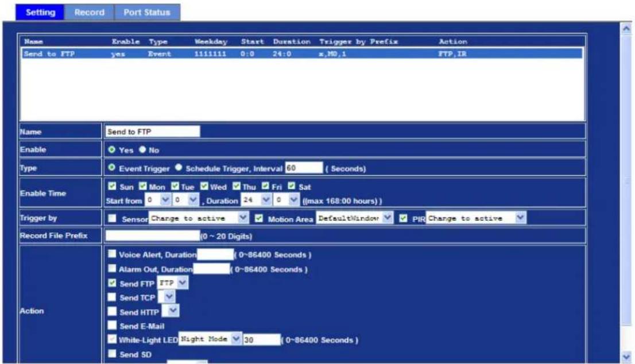Screen dimensions: 635x364
Task: Click the Voice Alert Duration input
Action: click(x=215, y=254)
